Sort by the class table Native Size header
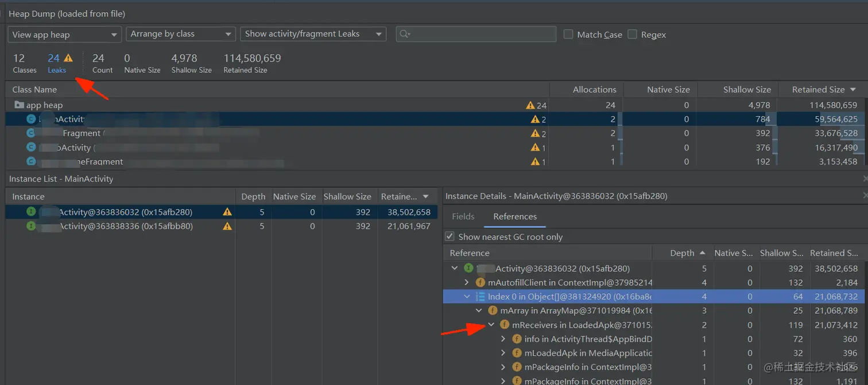 (659, 90)
